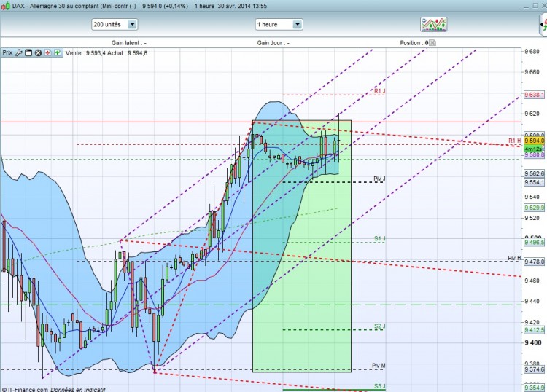Click the red down-arrow sell icon

(48, 53)
